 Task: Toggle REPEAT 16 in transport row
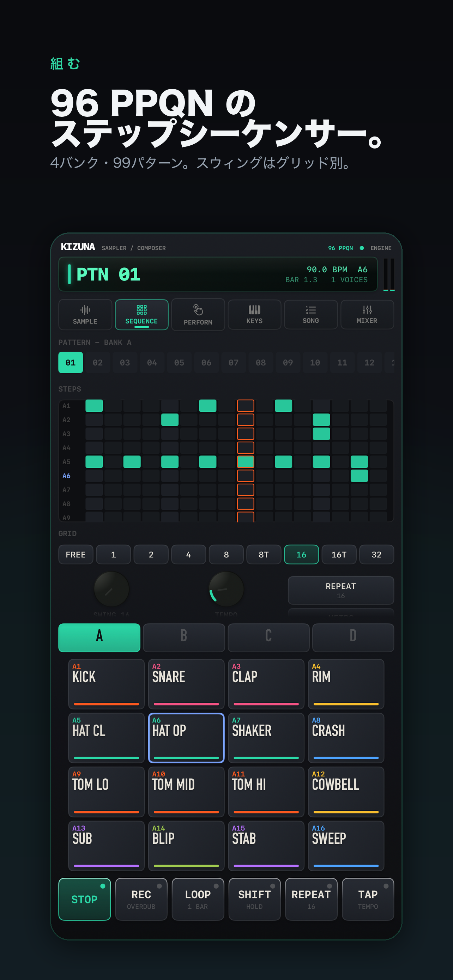coord(311,899)
